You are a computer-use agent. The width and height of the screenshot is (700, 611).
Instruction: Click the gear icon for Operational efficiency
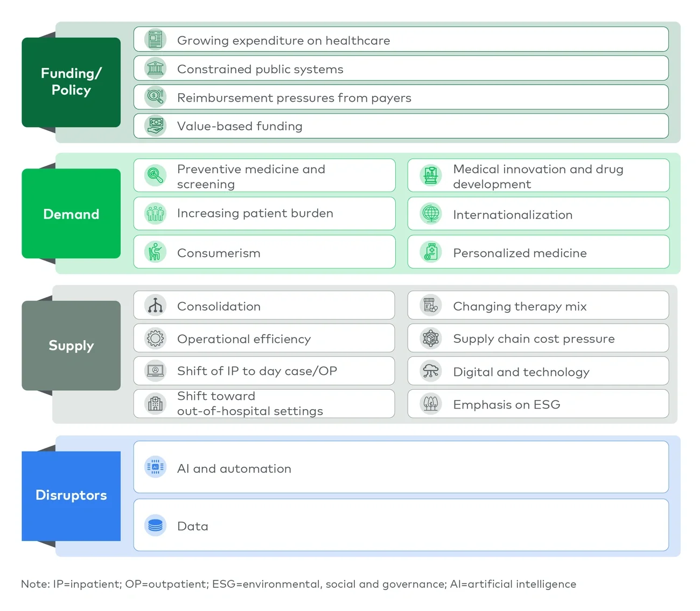[155, 338]
